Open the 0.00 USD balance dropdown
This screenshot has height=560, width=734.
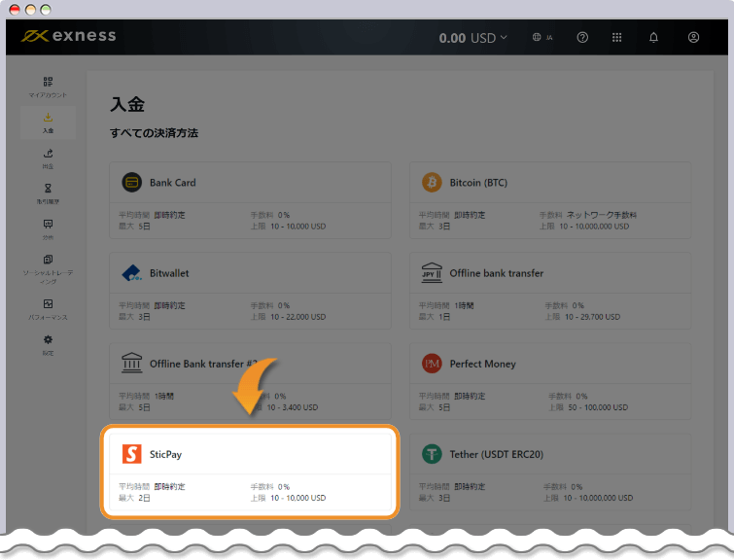click(x=472, y=38)
